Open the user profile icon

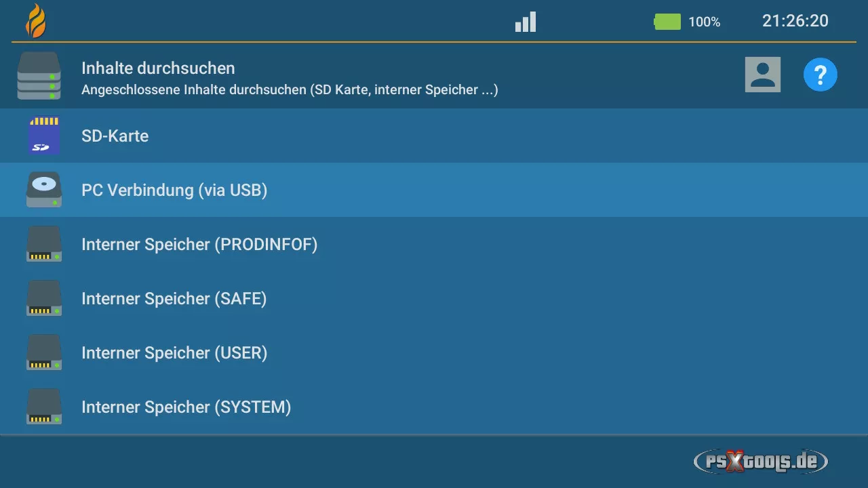pos(763,75)
